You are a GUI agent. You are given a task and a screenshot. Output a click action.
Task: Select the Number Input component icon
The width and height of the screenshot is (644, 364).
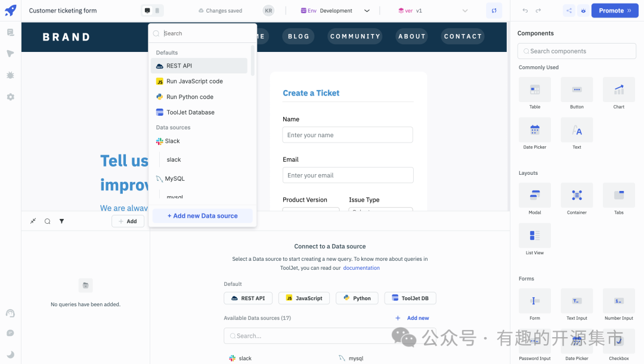(x=618, y=301)
